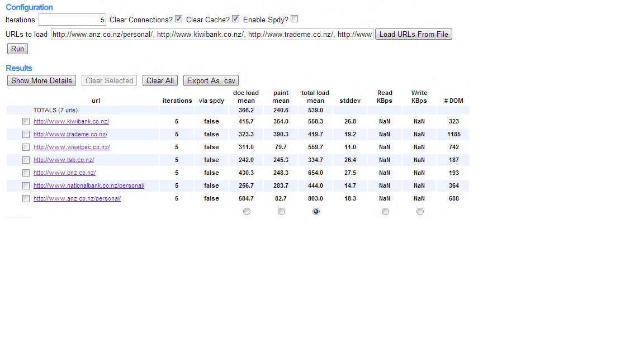Click the DOM count 1185 cell
Image resolution: width=644 pixels, height=362 pixels.
click(454, 134)
